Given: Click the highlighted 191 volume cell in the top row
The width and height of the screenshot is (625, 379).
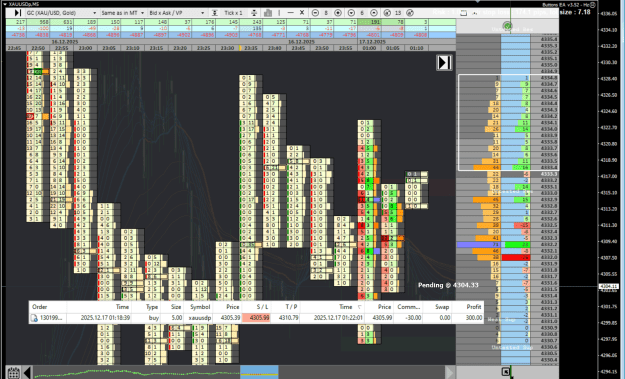Looking at the screenshot, I should click(x=369, y=22).
